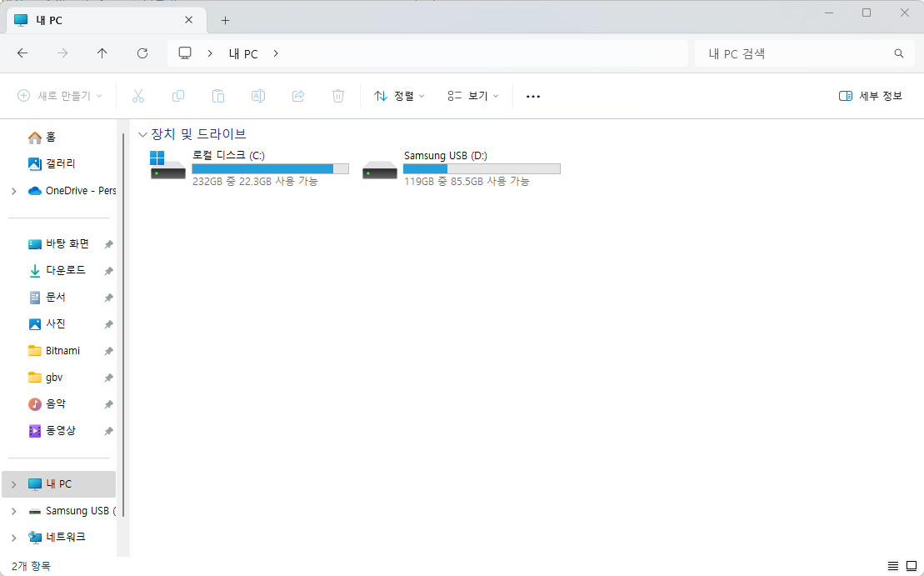Open the three-dot more options menu
The width and height of the screenshot is (924, 576).
533,97
